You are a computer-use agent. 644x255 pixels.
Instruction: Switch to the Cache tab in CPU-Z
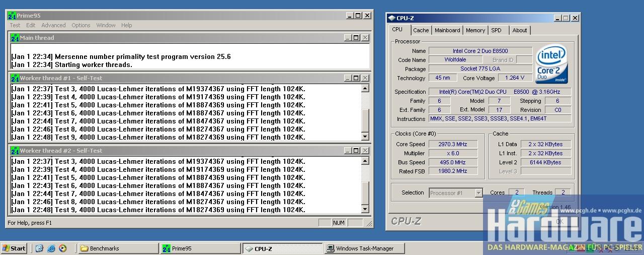coord(421,30)
